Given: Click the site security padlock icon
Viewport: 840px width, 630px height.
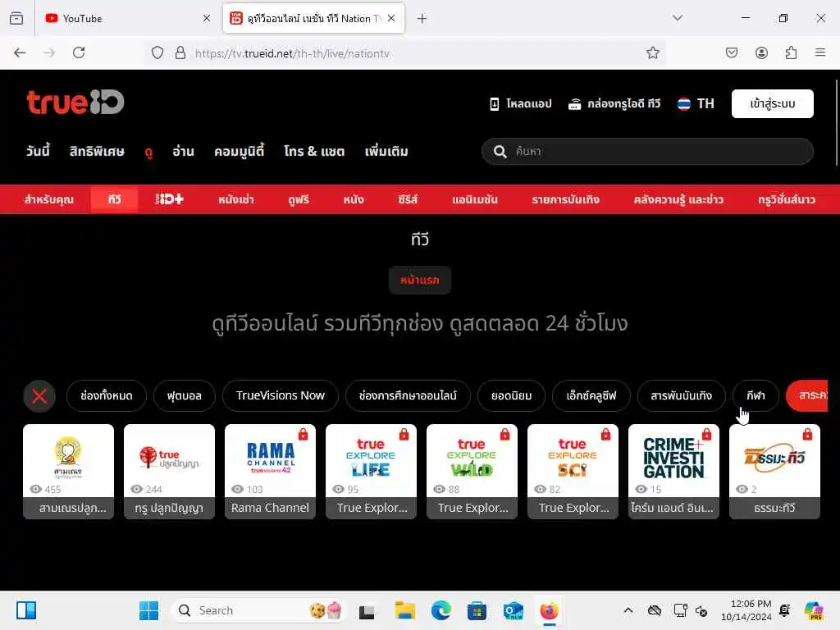Looking at the screenshot, I should coord(180,52).
